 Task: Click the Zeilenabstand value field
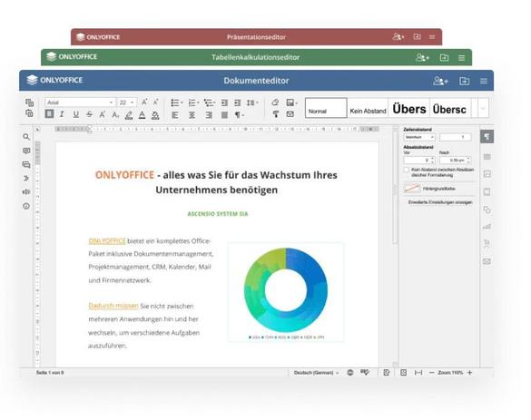point(456,137)
